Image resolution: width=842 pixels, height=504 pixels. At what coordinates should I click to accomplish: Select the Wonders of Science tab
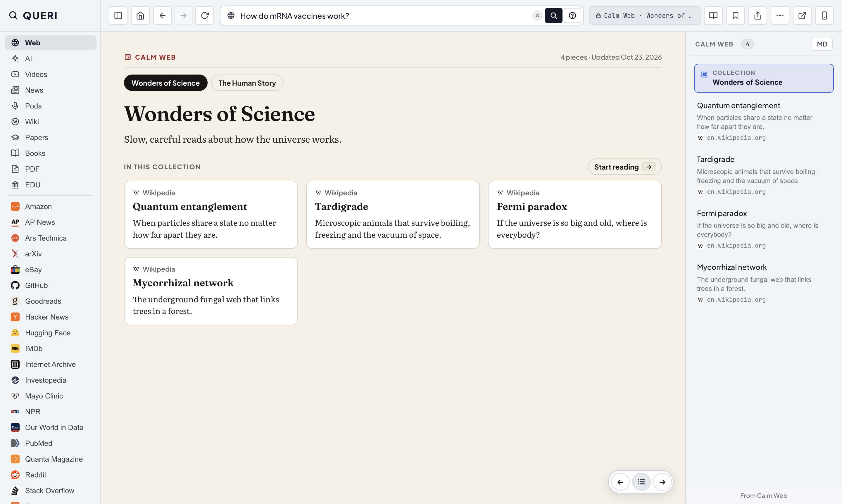(165, 83)
